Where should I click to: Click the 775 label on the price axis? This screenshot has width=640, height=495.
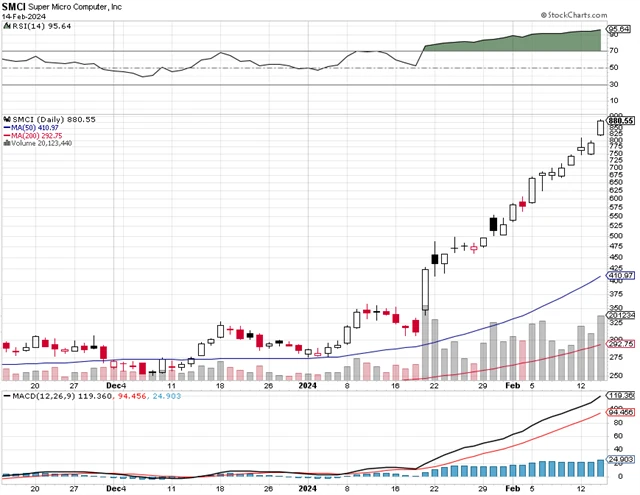616,146
